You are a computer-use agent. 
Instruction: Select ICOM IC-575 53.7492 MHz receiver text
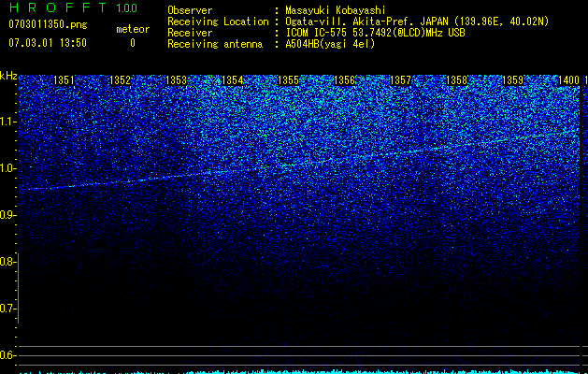[x=375, y=33]
